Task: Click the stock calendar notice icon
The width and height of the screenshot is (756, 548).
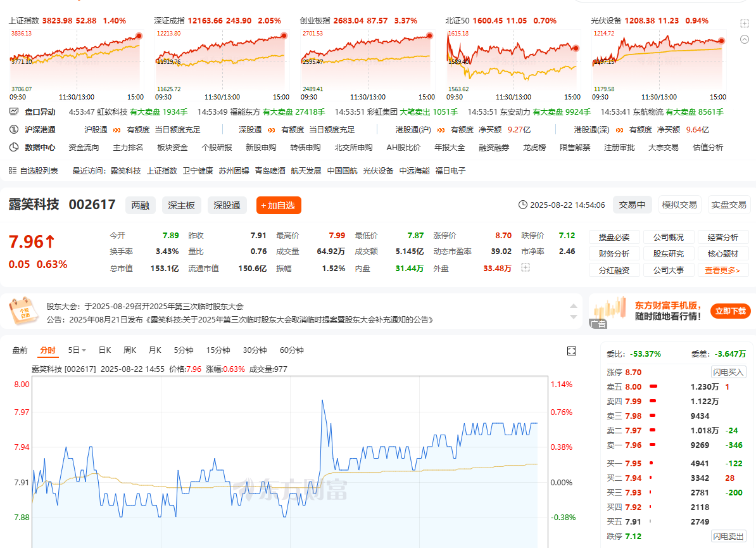Action: pos(23,311)
